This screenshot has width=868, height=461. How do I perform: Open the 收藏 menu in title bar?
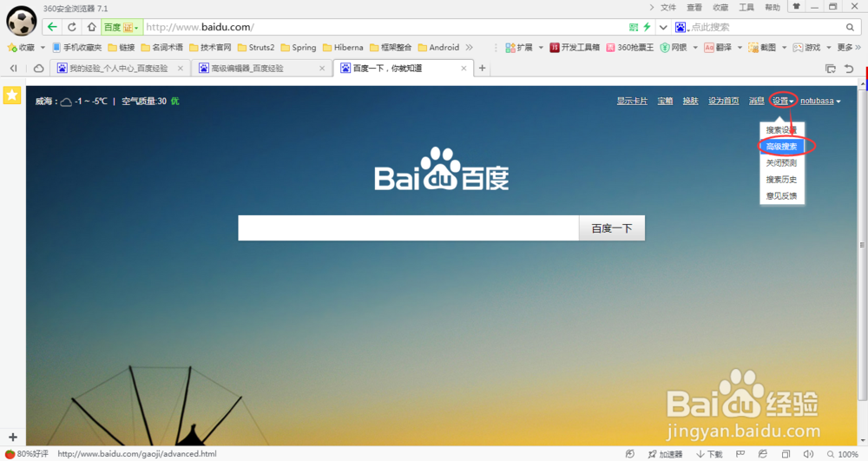coord(720,7)
